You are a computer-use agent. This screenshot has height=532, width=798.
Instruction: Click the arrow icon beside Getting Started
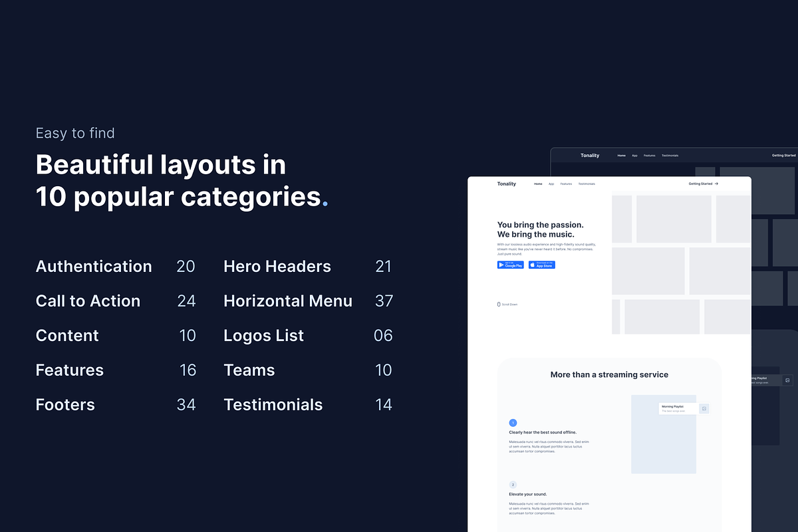[x=716, y=184]
